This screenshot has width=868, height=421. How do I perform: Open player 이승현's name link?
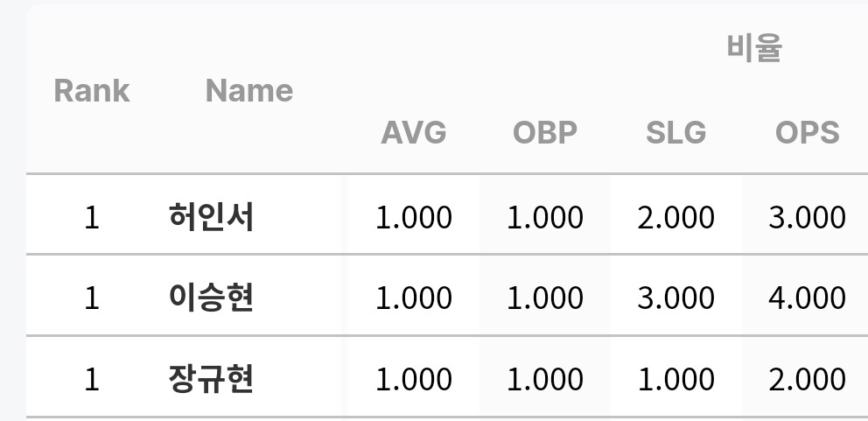211,298
